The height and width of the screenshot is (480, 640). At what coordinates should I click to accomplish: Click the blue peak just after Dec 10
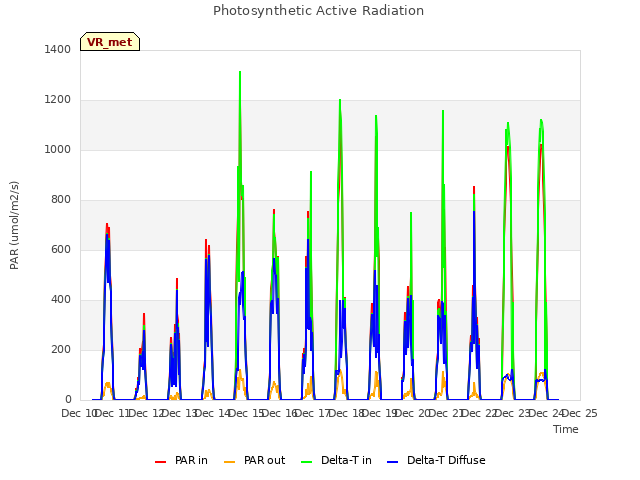107,236
